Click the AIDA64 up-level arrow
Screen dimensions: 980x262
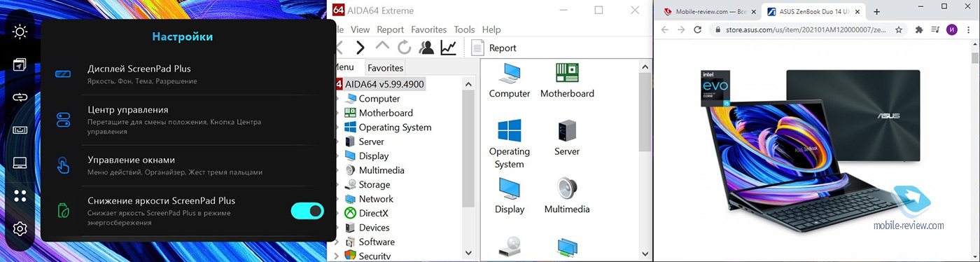pyautogui.click(x=382, y=46)
